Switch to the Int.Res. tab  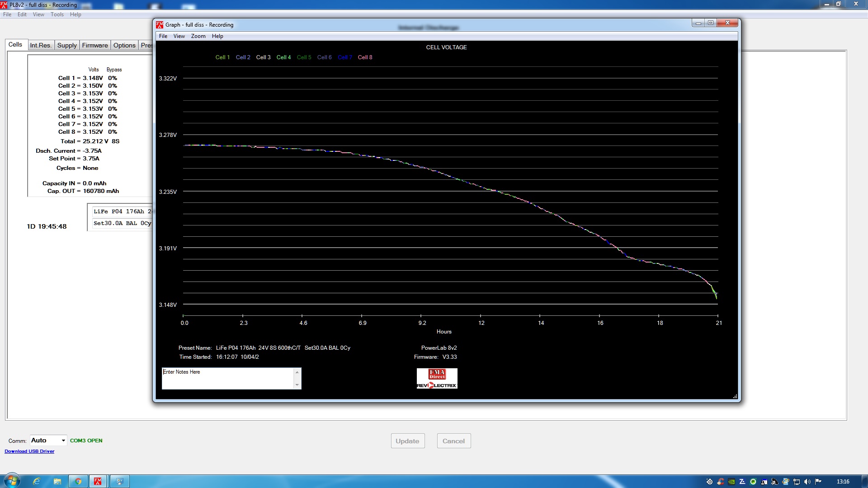[41, 45]
